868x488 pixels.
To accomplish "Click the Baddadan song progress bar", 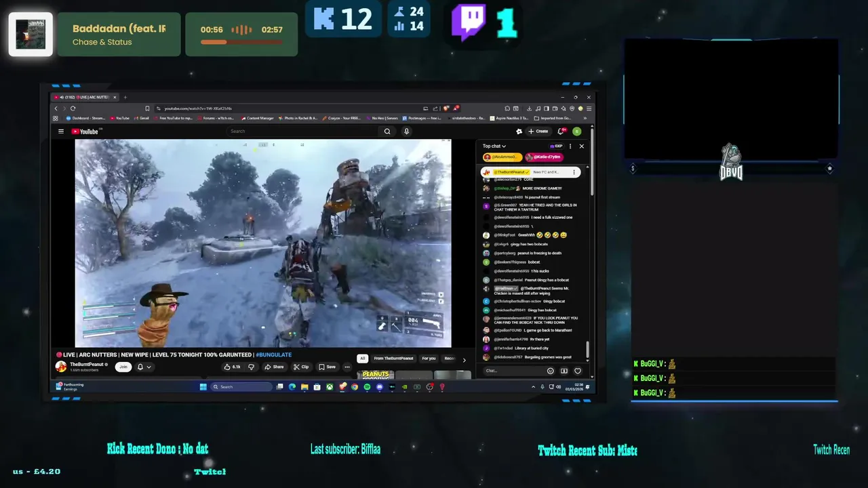I will coord(241,43).
